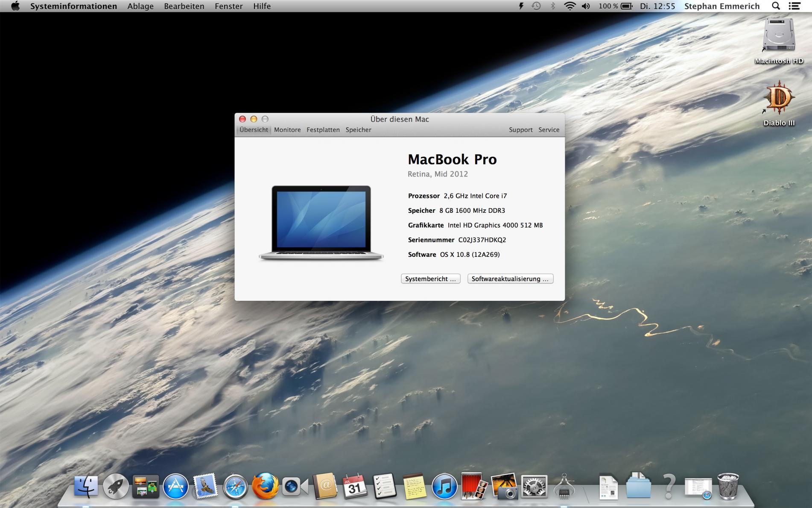Open the Fenster menu

[x=229, y=6]
